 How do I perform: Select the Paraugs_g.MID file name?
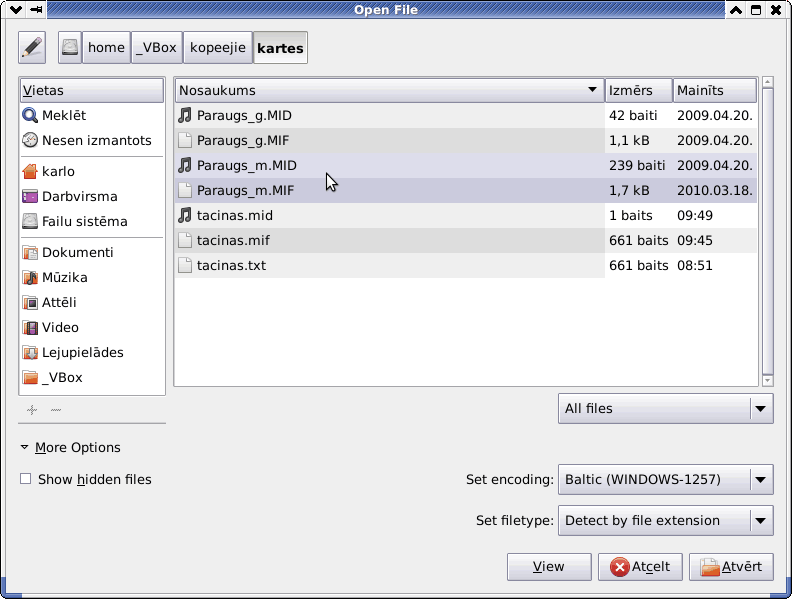(244, 116)
